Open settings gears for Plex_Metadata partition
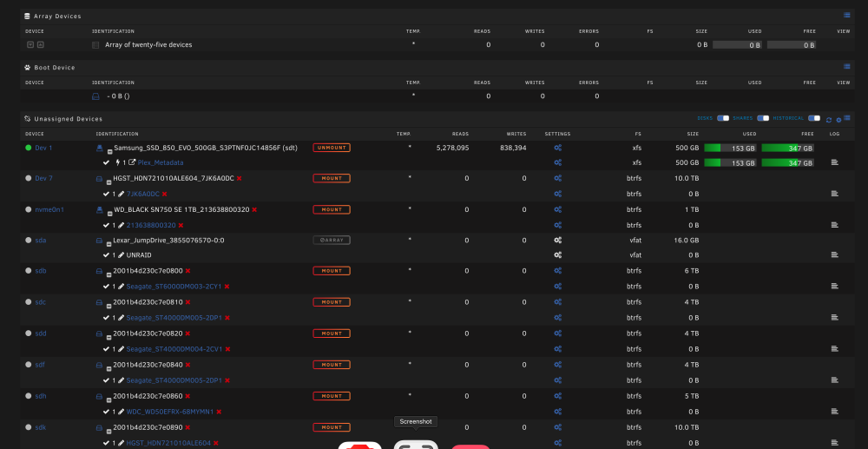Viewport: 868px width, 449px height. coord(558,162)
